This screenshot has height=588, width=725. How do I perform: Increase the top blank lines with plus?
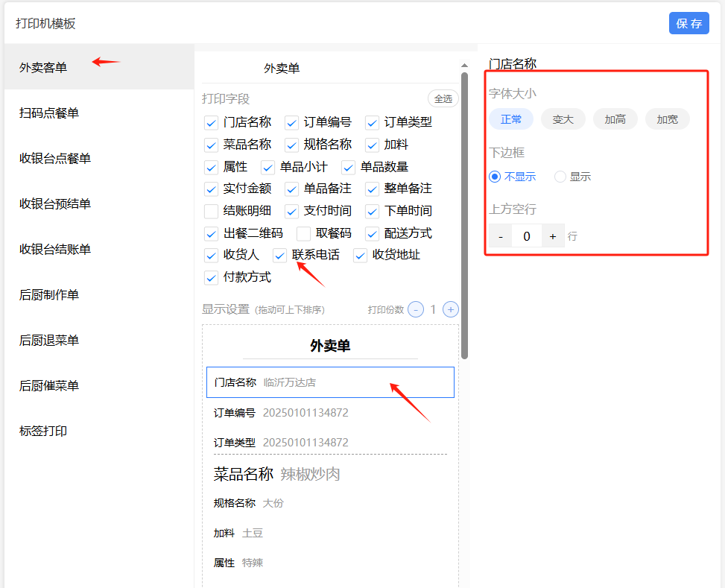[x=552, y=236]
